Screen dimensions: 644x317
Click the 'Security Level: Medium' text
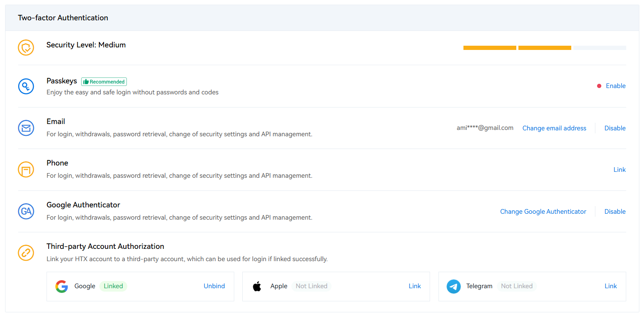click(x=86, y=45)
